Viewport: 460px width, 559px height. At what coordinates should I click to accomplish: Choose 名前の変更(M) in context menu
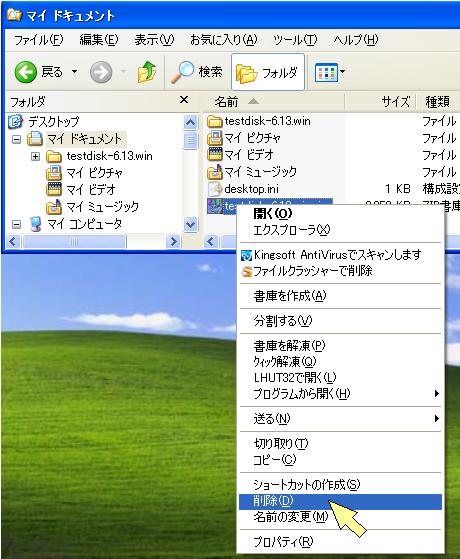click(x=341, y=517)
